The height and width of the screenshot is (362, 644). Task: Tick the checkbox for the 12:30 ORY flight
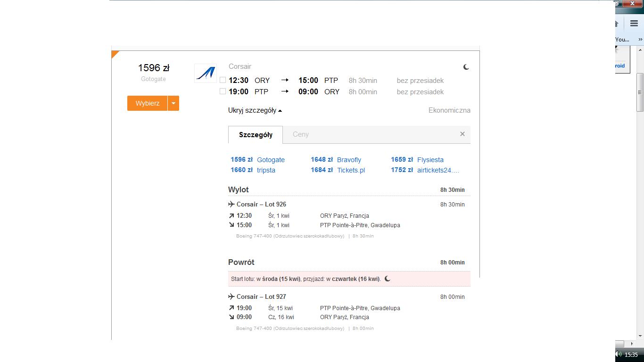tap(223, 80)
